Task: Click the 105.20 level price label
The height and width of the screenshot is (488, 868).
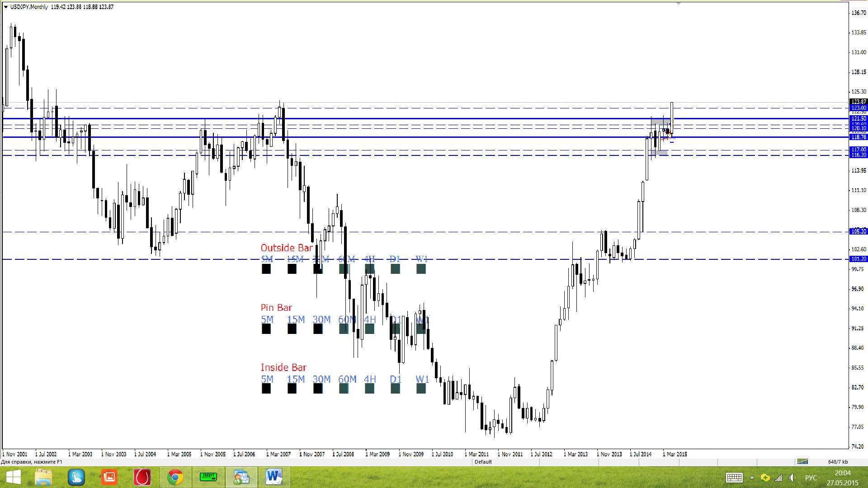Action: (x=859, y=231)
